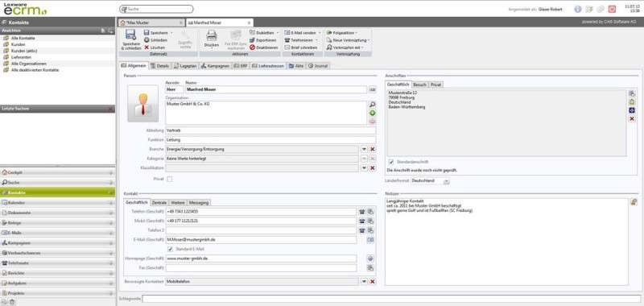Select Alle Kontakte view

pos(23,38)
